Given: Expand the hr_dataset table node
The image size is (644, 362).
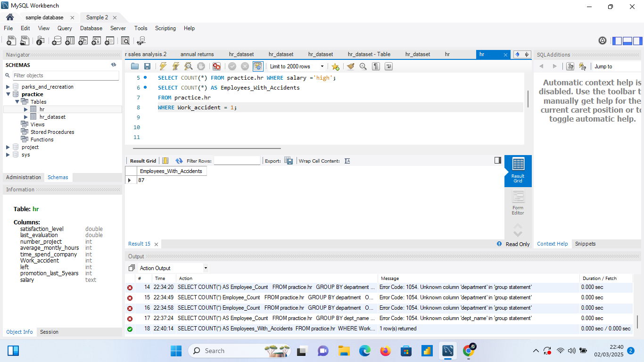Looking at the screenshot, I should click(26, 117).
